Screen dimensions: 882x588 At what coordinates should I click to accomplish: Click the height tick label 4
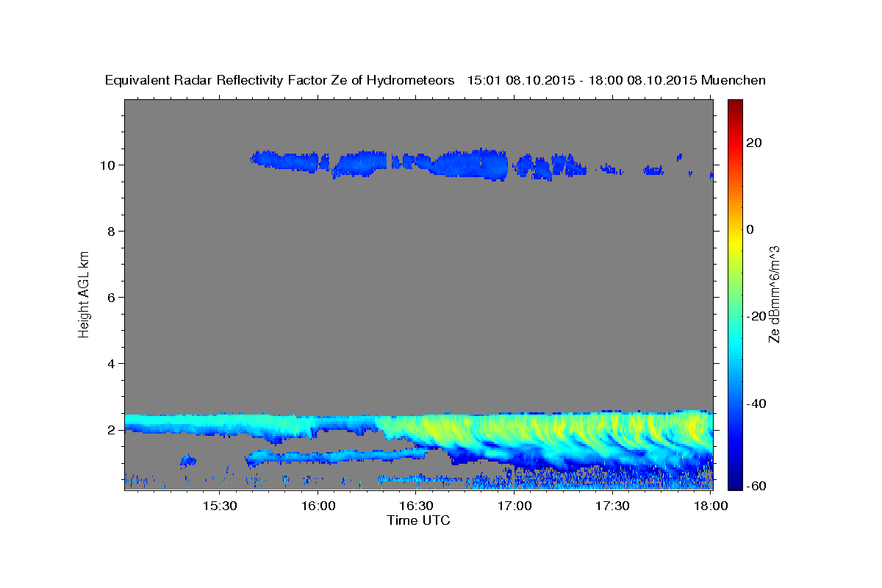(x=110, y=363)
